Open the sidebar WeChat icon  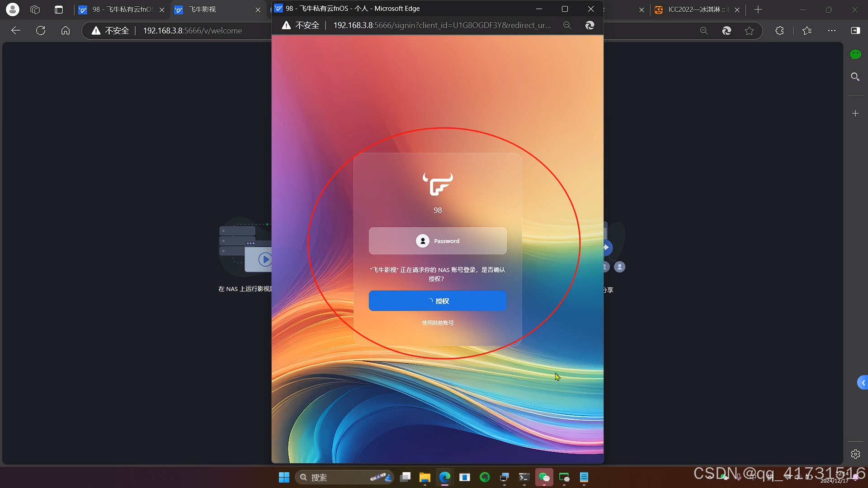coord(855,55)
